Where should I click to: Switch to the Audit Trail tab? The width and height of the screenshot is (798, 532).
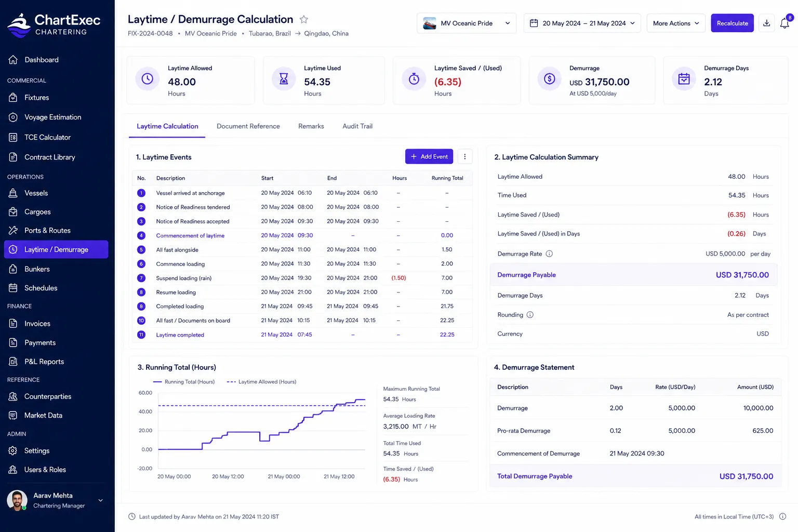pyautogui.click(x=357, y=126)
